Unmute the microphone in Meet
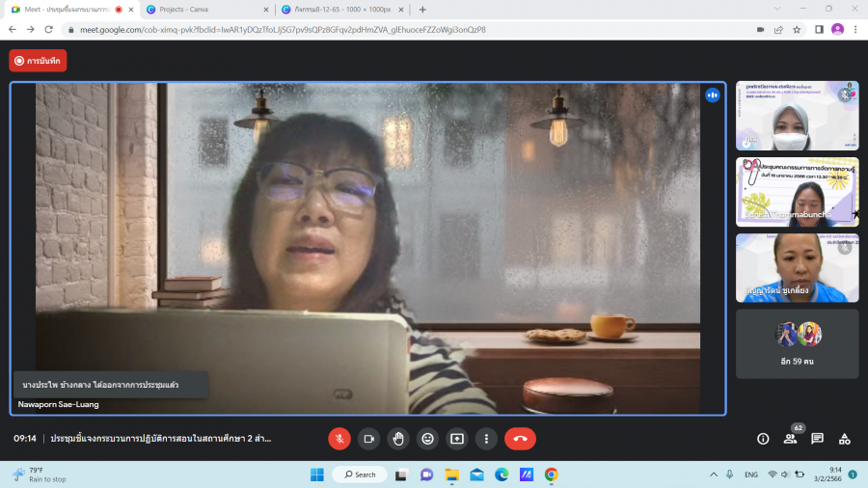Screen dimensions: 868x488 339,439
